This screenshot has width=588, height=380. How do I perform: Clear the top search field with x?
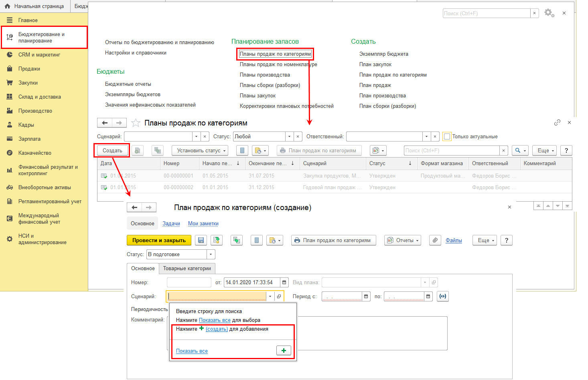[534, 13]
